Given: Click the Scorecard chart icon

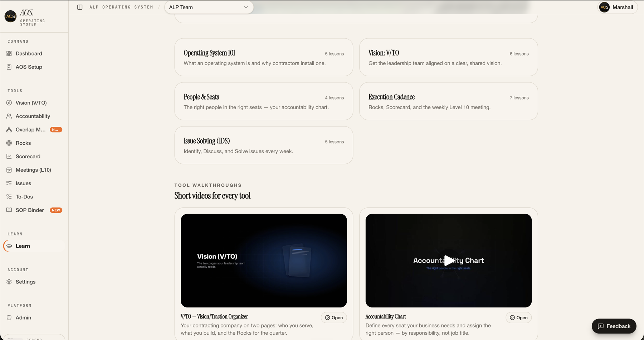Looking at the screenshot, I should pyautogui.click(x=9, y=157).
